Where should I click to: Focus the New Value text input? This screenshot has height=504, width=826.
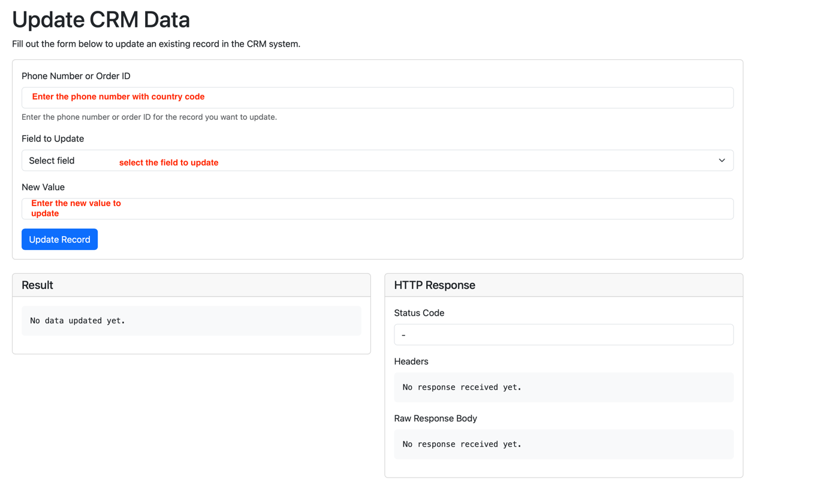click(377, 209)
